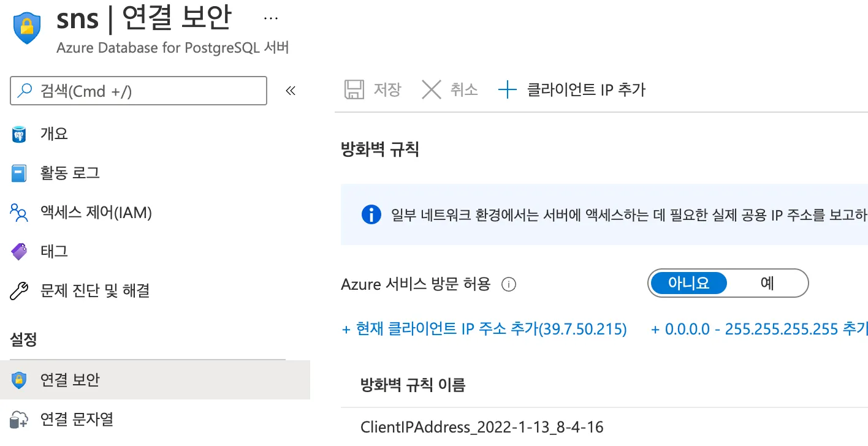868x446 pixels.
Task: Click the 방화벽 규칙 section heading
Action: tap(379, 149)
